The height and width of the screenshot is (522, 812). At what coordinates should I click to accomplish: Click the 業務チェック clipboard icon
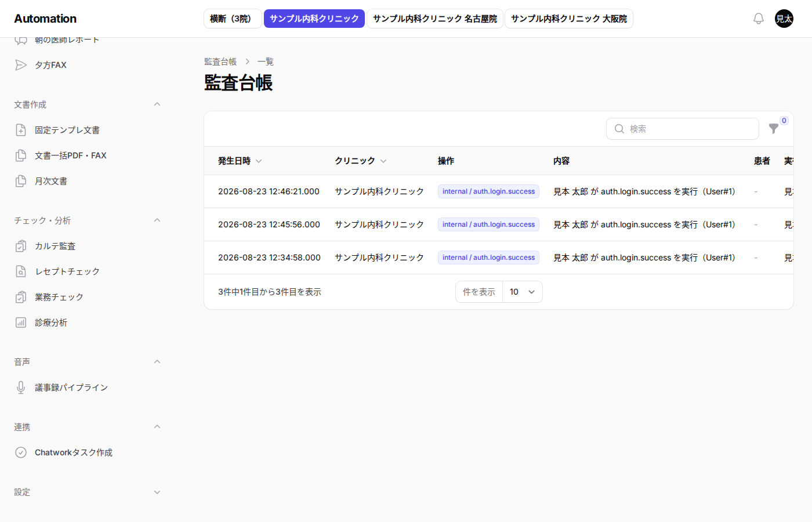point(21,297)
